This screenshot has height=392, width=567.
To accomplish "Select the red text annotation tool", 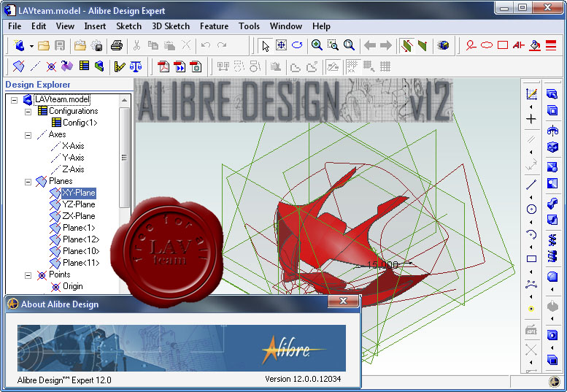I will tap(519, 45).
